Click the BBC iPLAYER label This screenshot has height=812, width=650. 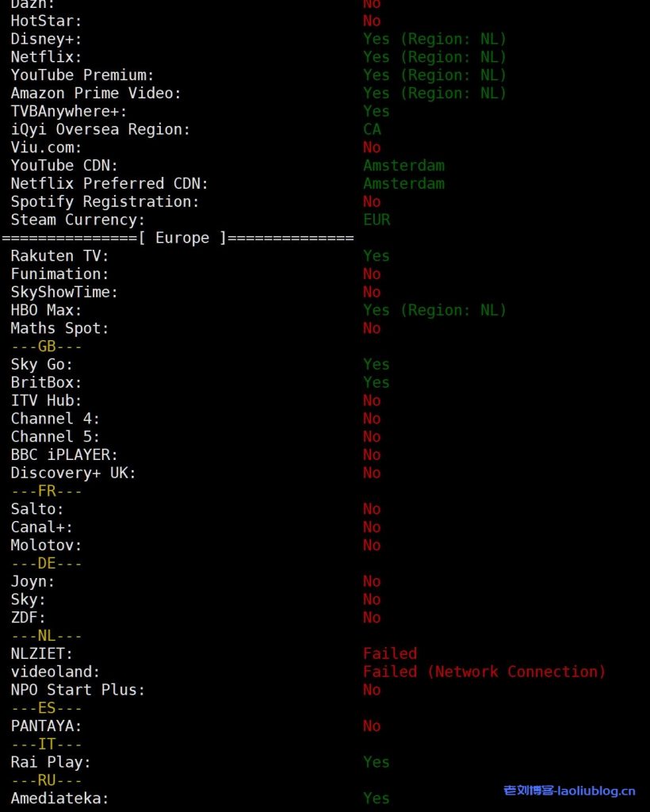click(64, 455)
